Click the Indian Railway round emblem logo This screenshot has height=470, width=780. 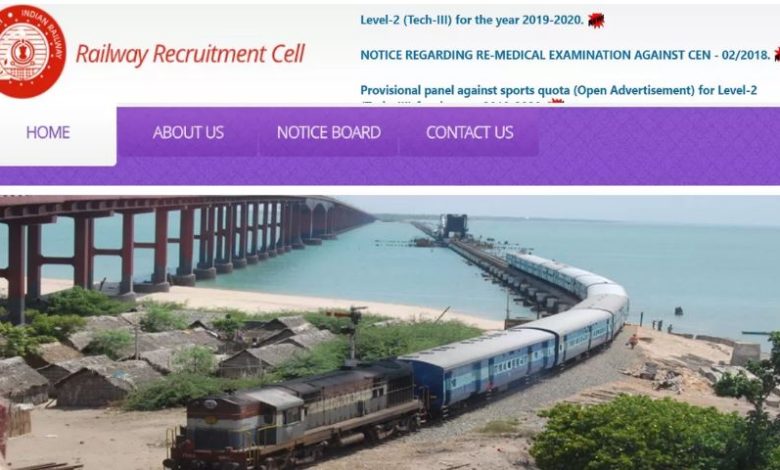(31, 52)
